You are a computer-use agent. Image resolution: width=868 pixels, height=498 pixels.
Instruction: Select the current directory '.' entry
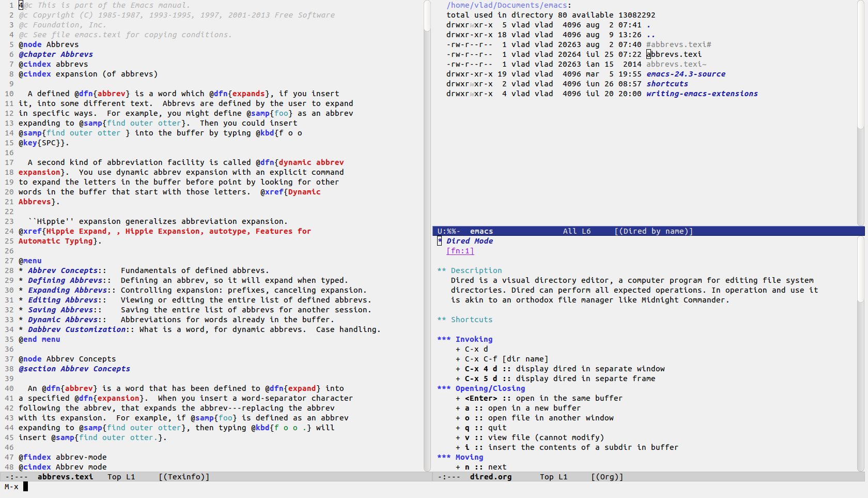click(x=648, y=25)
